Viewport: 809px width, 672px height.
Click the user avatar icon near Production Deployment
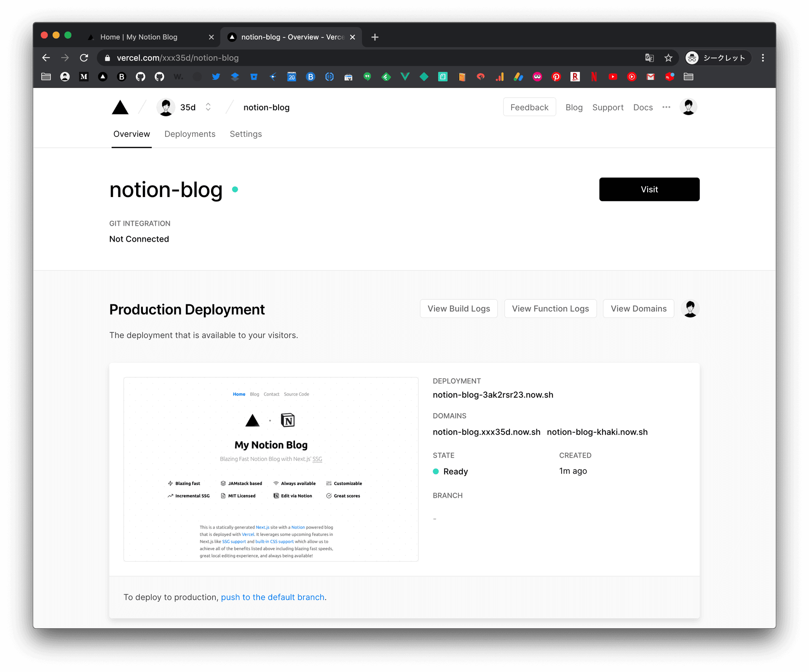click(x=690, y=308)
